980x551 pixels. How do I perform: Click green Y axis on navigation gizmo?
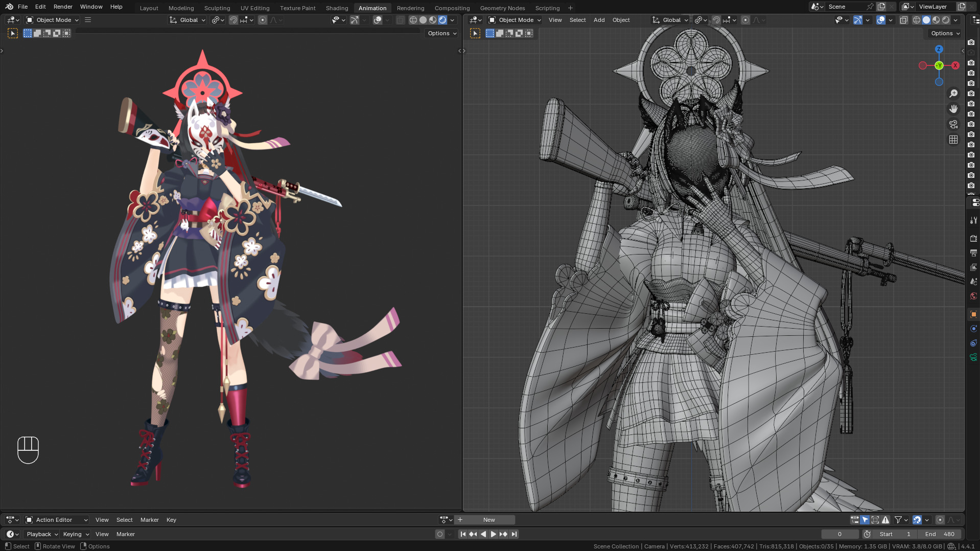click(x=939, y=65)
